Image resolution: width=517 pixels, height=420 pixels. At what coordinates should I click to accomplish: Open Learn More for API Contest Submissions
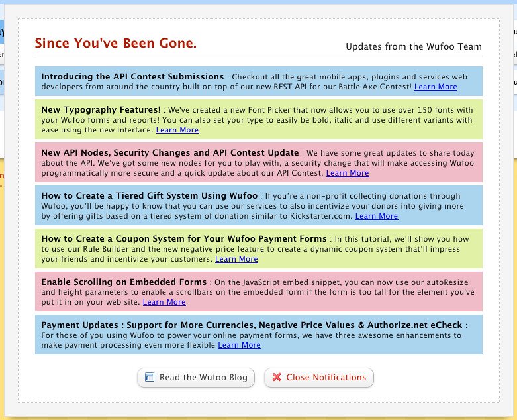436,87
